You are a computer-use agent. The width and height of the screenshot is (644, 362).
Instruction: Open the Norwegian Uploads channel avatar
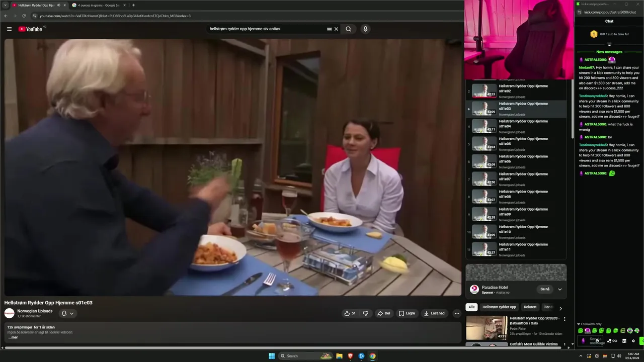(x=10, y=313)
